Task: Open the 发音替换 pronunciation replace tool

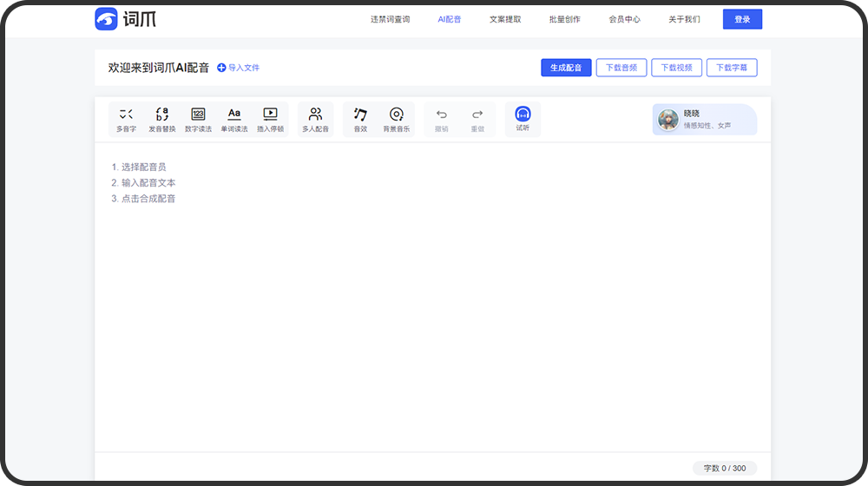Action: coord(161,119)
